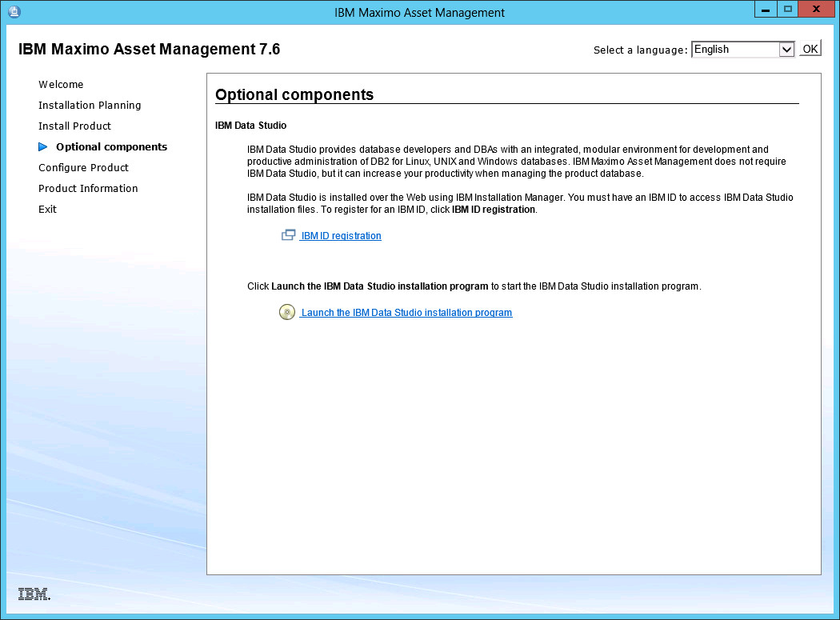Click the IBM logo in the bottom-left corner

point(34,594)
